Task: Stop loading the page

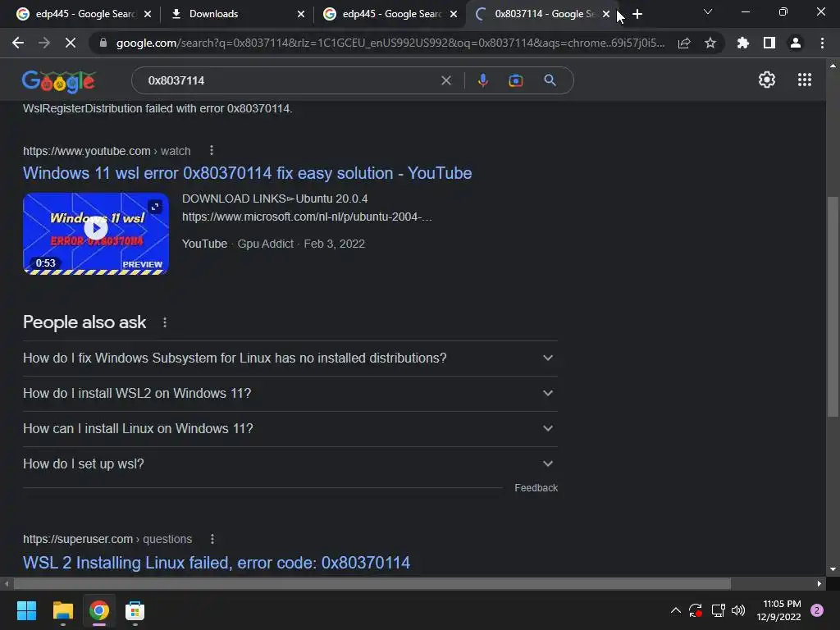Action: click(x=71, y=43)
